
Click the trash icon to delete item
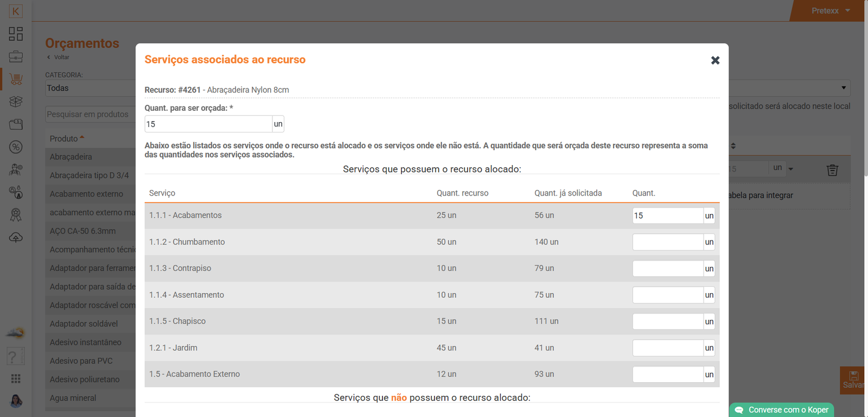(x=832, y=170)
